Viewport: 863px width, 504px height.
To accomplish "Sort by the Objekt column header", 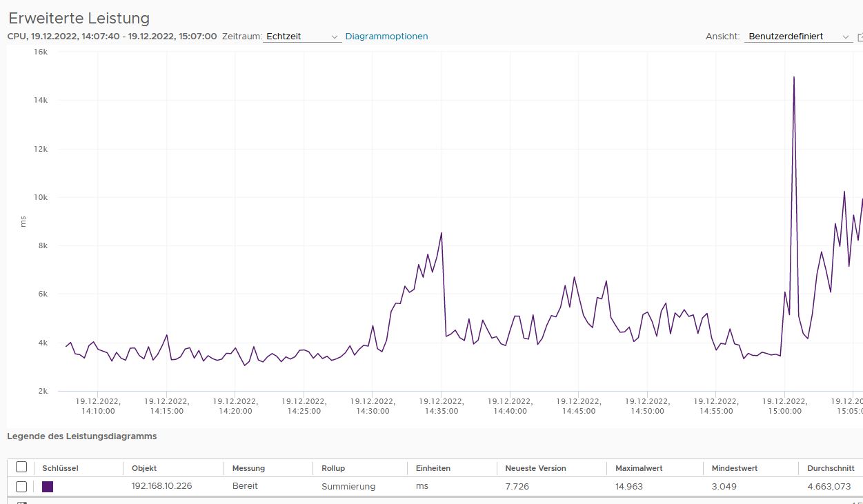I will [144, 468].
